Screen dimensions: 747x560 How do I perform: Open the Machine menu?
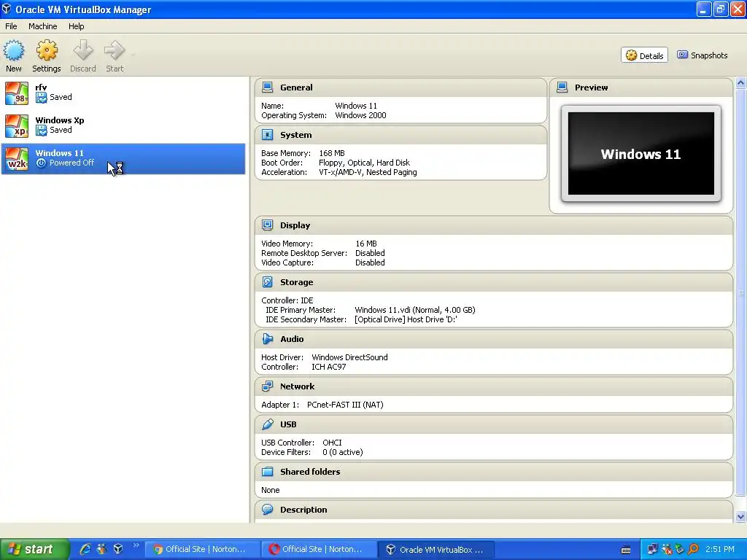tap(42, 26)
